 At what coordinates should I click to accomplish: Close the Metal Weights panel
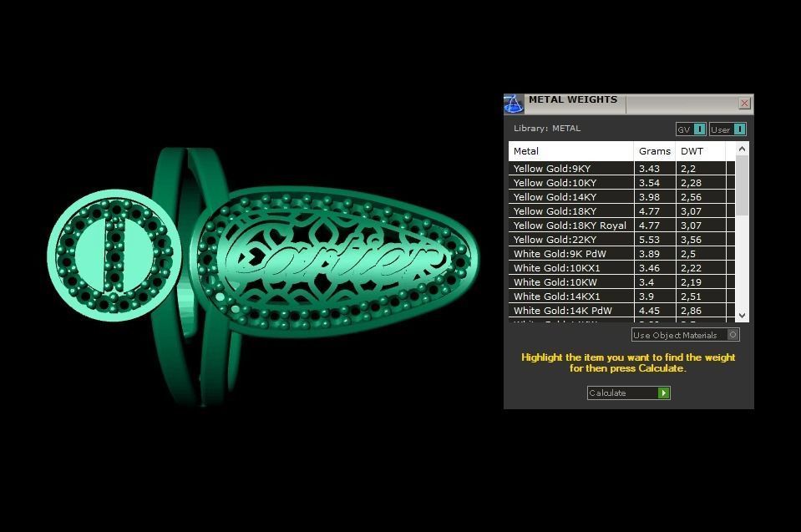point(744,103)
